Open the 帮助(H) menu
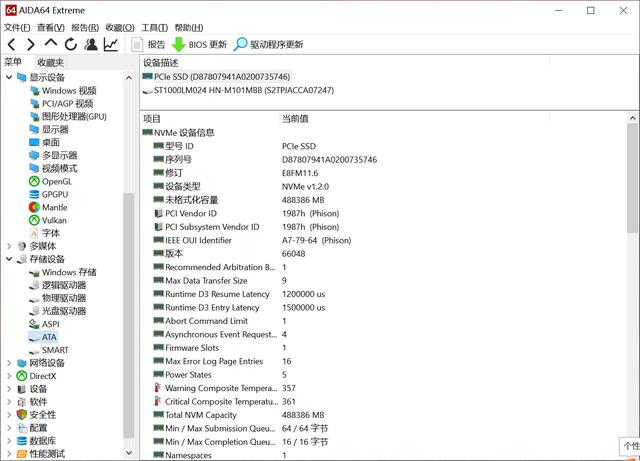 pyautogui.click(x=189, y=27)
